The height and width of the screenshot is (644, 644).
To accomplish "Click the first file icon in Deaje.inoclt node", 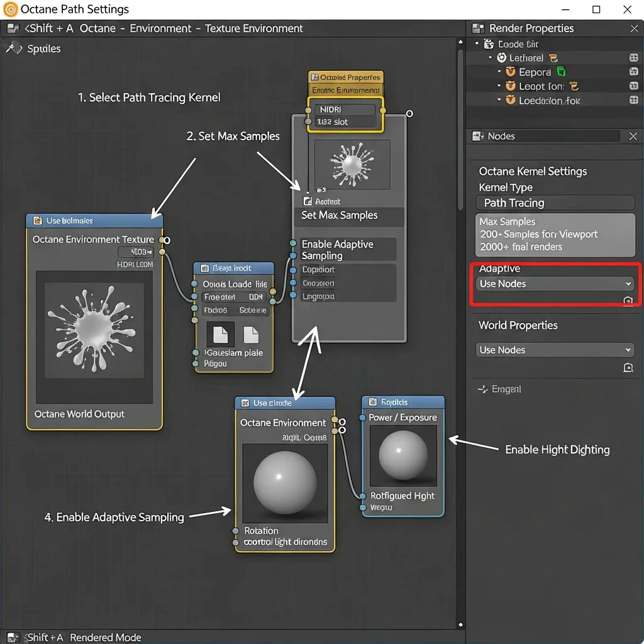I will (221, 335).
